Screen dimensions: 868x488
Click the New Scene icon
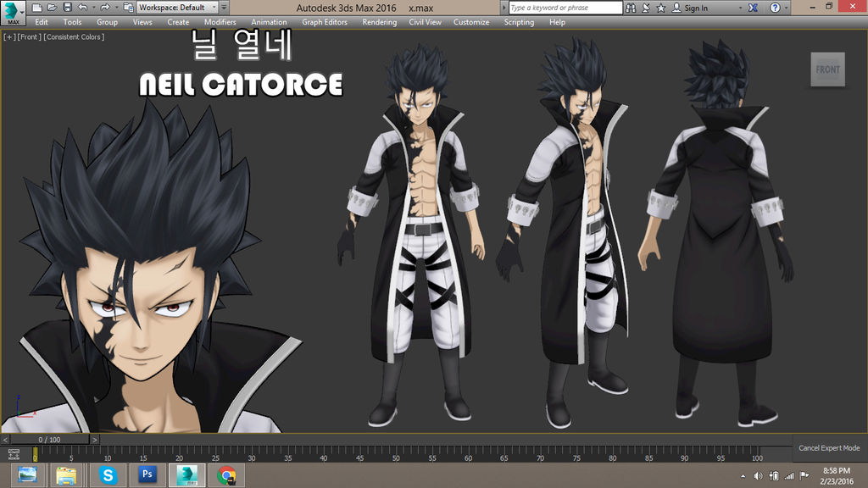pos(36,7)
